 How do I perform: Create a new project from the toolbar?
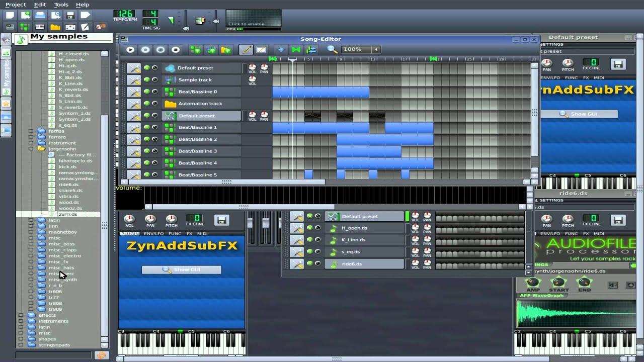click(x=10, y=16)
